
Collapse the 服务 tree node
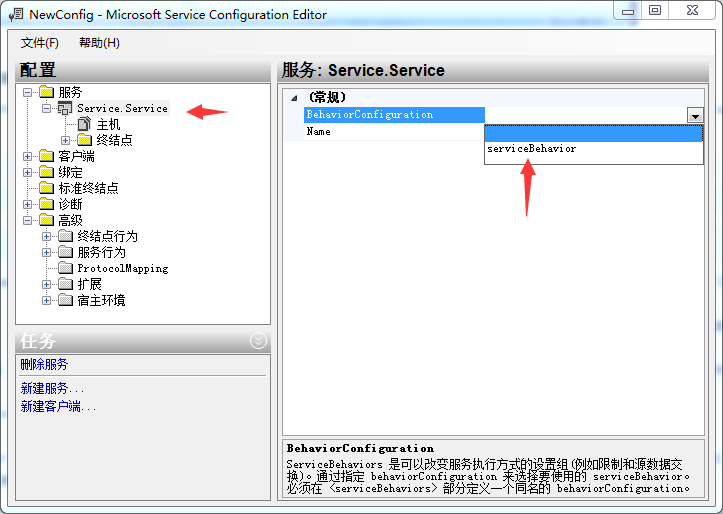point(28,92)
